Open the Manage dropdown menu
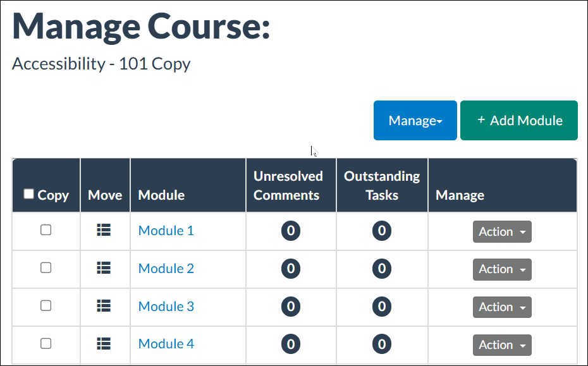 tap(415, 120)
